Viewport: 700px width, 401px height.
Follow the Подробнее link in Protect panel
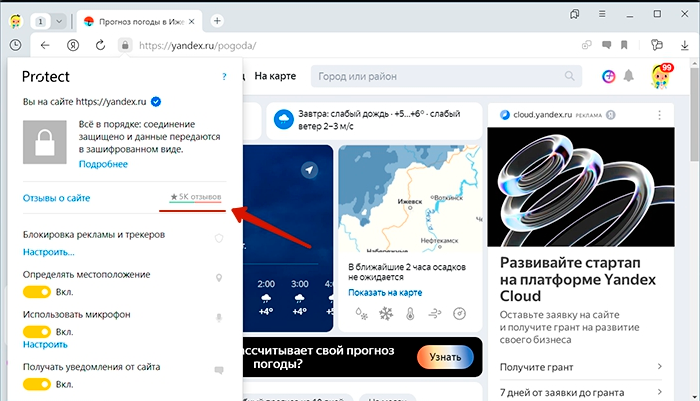pyautogui.click(x=103, y=164)
